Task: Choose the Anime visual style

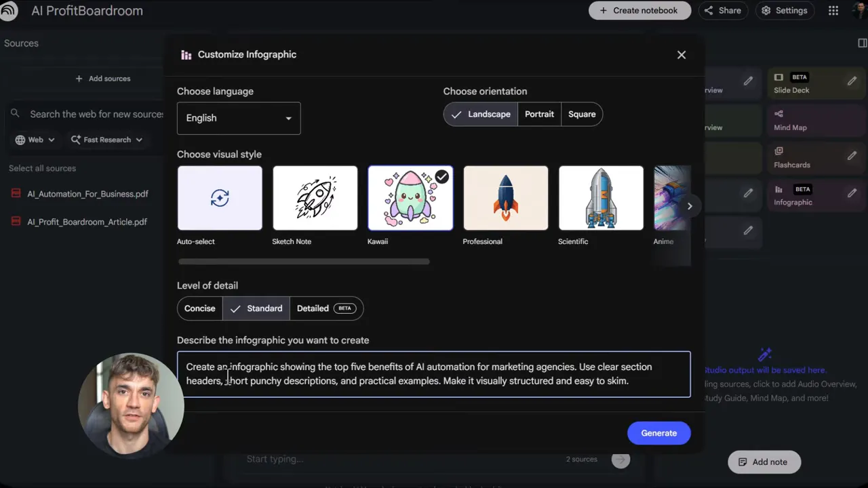Action: click(671, 198)
